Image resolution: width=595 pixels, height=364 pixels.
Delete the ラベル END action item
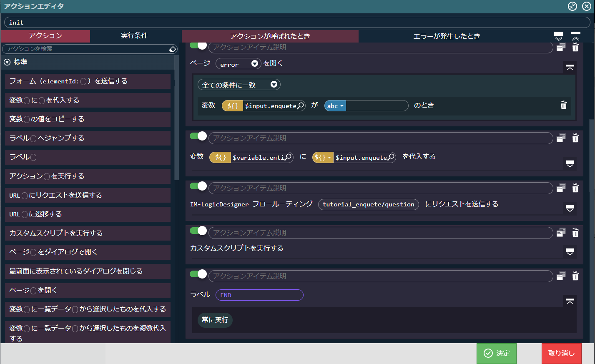[x=575, y=276]
